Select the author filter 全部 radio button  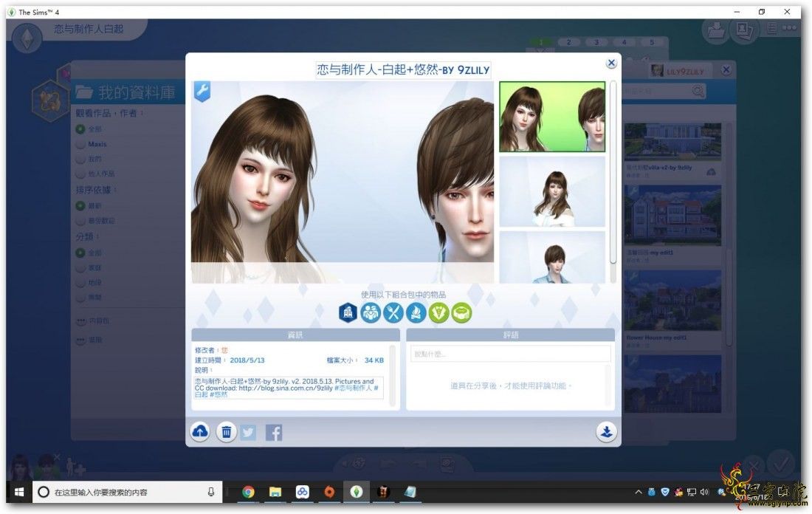pos(80,129)
